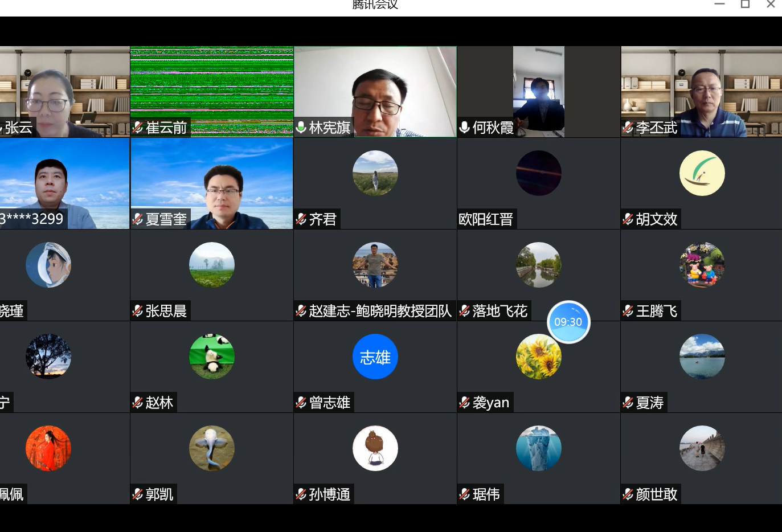Click the 欧阳红晋 name label
Viewport: 782px width, 532px height.
point(486,219)
